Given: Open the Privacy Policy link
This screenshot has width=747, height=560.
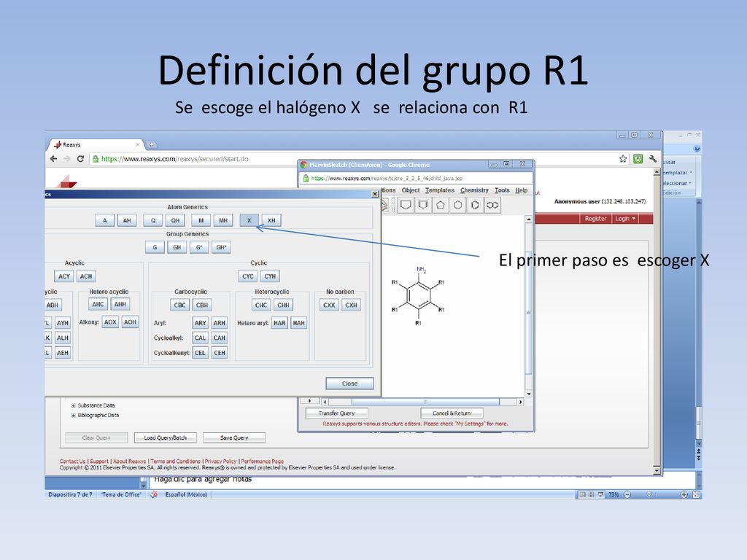Looking at the screenshot, I should click(220, 462).
